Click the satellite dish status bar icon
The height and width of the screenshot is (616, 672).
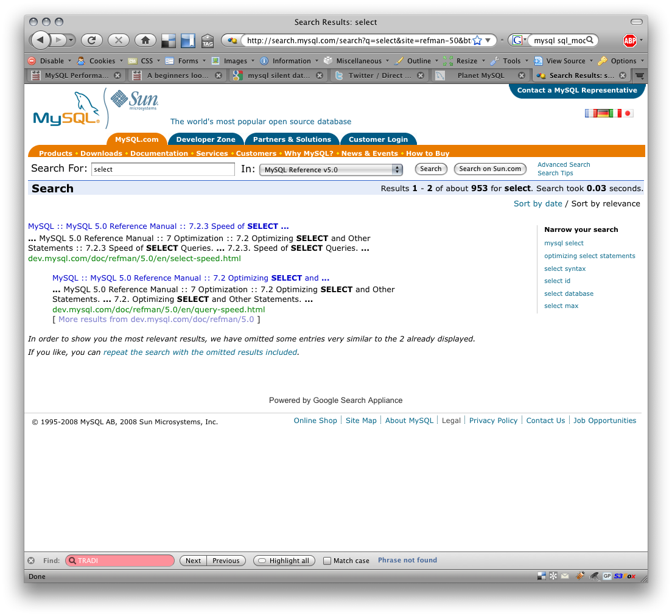tap(595, 576)
